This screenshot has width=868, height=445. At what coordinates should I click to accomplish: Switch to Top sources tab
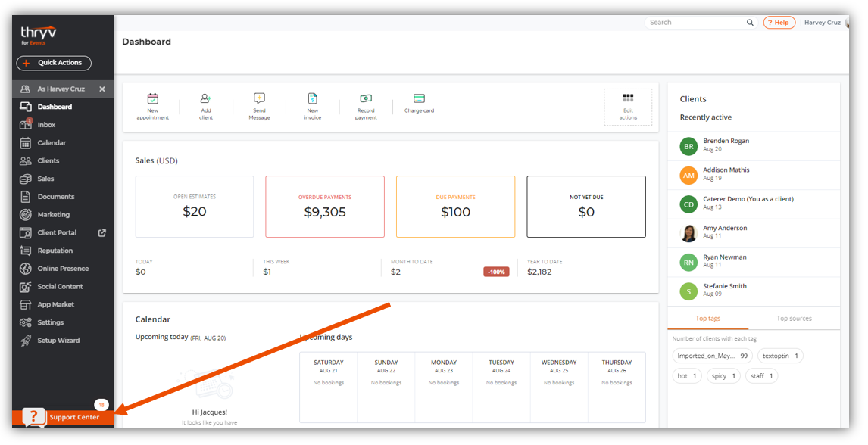(x=794, y=319)
